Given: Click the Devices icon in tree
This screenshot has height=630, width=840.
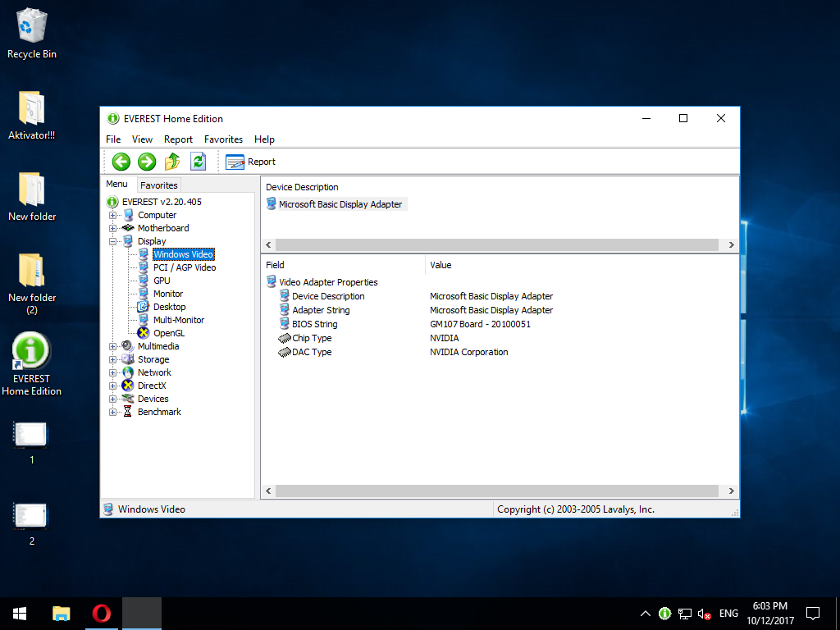Looking at the screenshot, I should [x=127, y=399].
